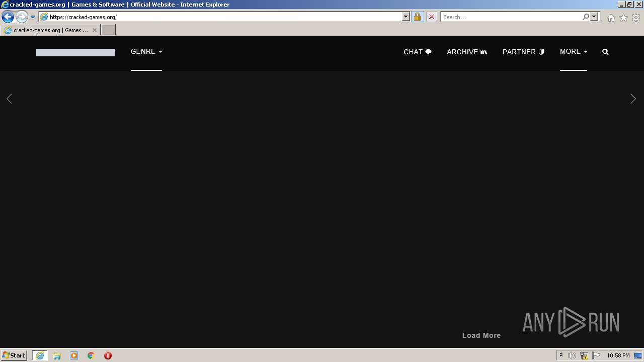Select the cracked-games.org tab

click(x=49, y=30)
